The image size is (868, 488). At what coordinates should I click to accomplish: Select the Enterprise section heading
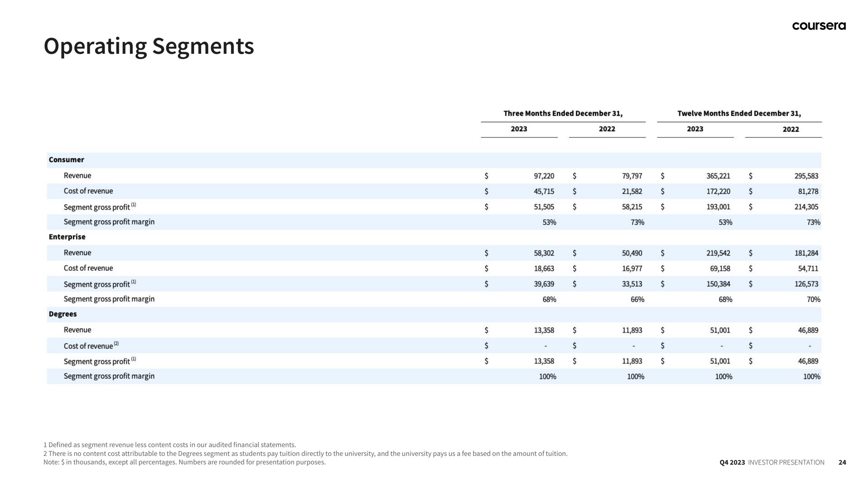[67, 237]
